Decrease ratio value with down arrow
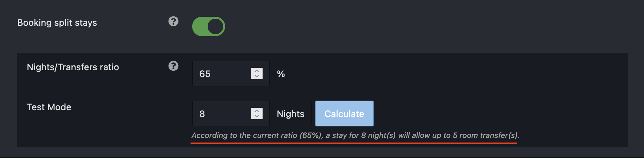The image size is (644, 158). click(257, 76)
